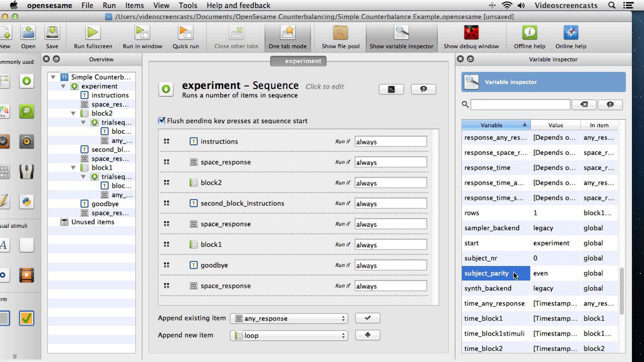Open Offline help icon
644x362 pixels.
[x=529, y=33]
